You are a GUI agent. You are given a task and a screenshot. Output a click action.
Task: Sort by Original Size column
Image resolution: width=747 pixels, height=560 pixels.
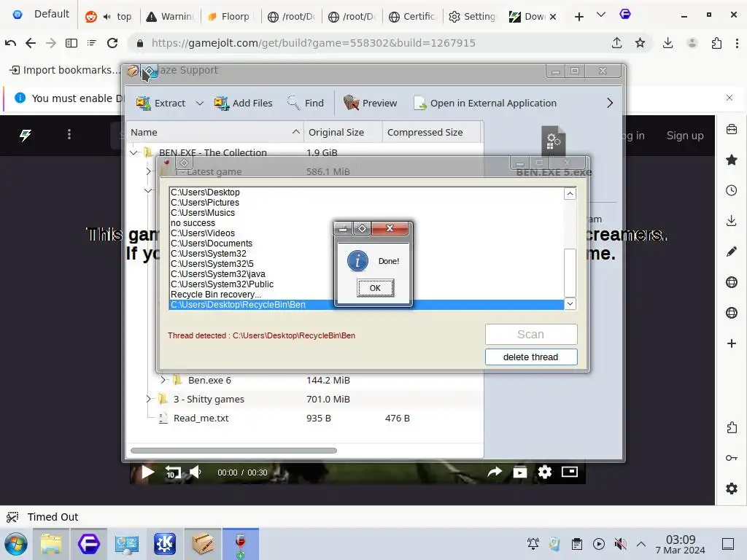(343, 132)
